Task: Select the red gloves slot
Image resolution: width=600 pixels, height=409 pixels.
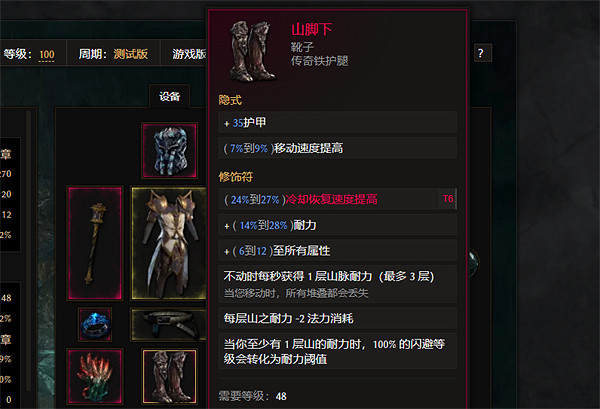Action: pyautogui.click(x=95, y=376)
